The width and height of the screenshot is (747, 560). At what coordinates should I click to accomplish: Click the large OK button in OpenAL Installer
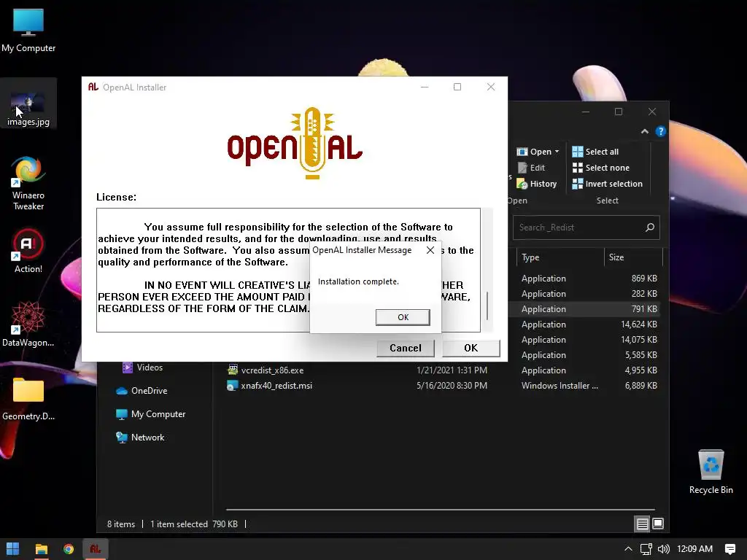click(x=471, y=348)
